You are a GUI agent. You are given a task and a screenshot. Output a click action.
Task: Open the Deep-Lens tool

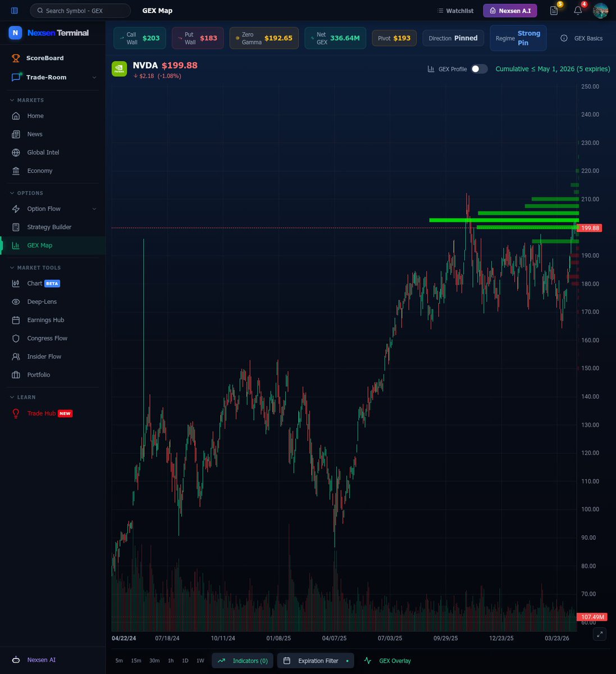pyautogui.click(x=42, y=302)
